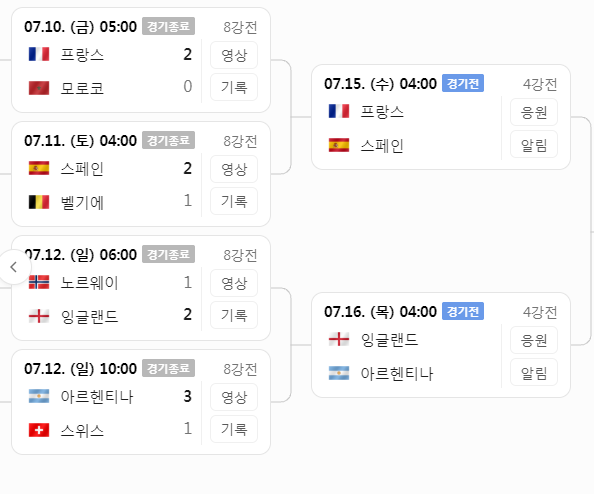Screen dimensions: 594x494
Task: Click the Morocco flag icon
Action: (x=39, y=88)
